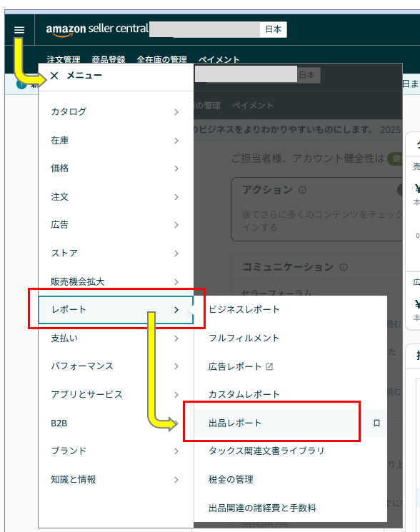Close the メニュー panel with X icon
420x532 pixels.
point(54,76)
